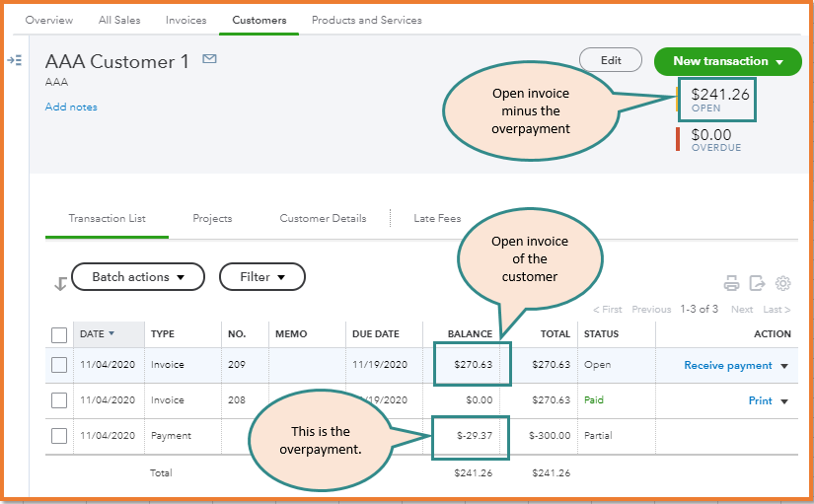This screenshot has height=504, width=814.
Task: Click the $241.26 OPEN balance
Action: coord(719,100)
